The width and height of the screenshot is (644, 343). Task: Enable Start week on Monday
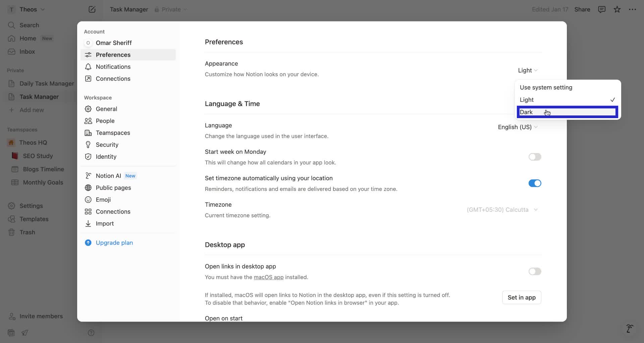click(x=535, y=157)
